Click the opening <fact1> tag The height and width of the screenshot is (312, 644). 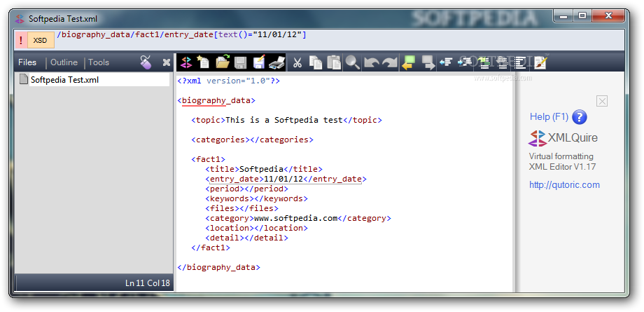(x=208, y=159)
